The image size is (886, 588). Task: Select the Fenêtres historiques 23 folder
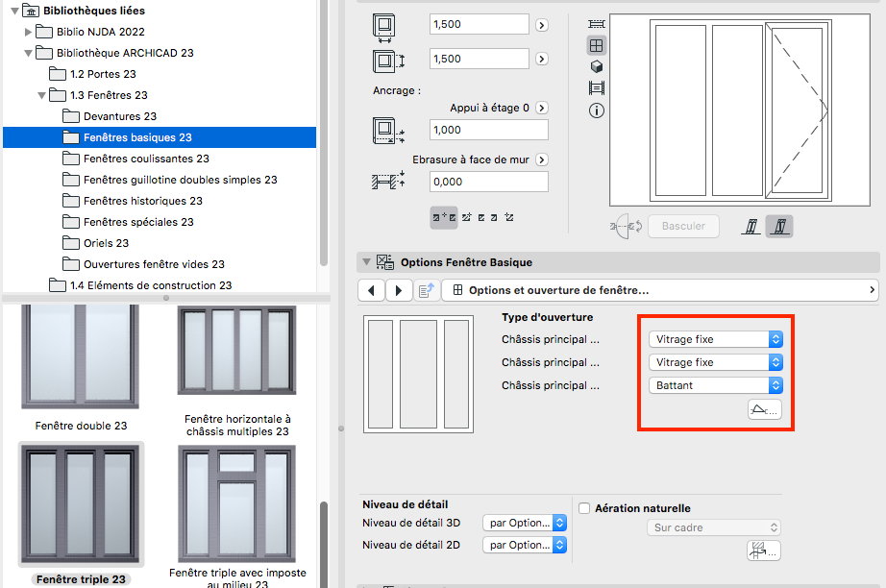point(160,201)
